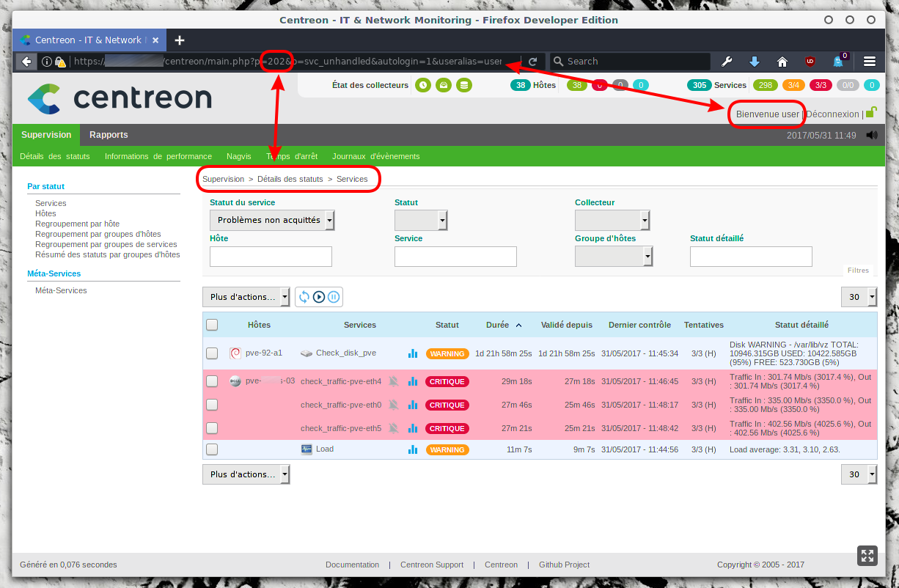The width and height of the screenshot is (899, 588).
Task: Tick the checkbox on the Load service row
Action: [212, 449]
